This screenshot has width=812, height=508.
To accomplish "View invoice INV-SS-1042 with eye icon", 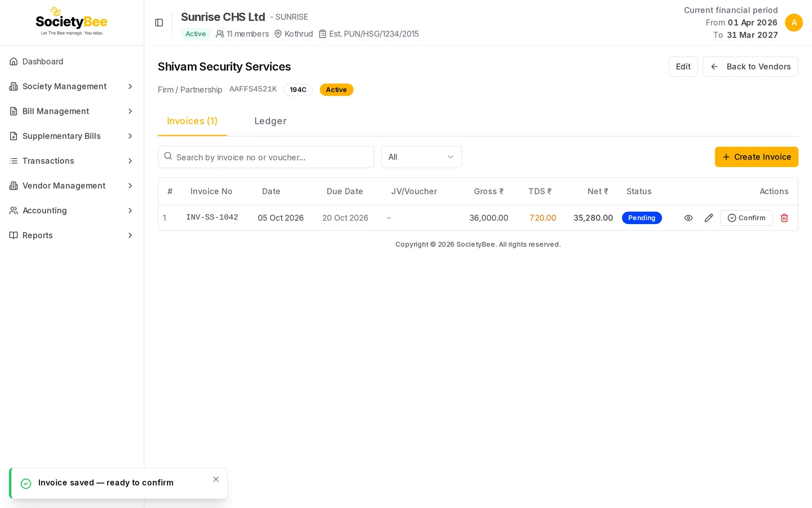I will [x=688, y=218].
